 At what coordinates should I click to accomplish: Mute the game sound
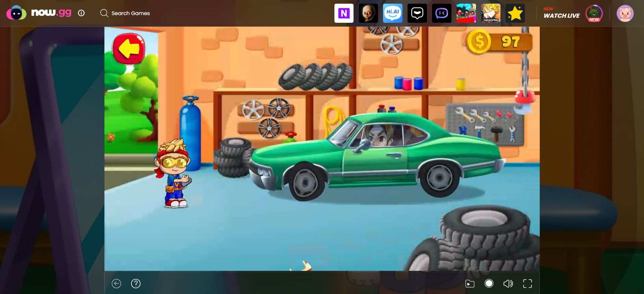click(x=508, y=284)
